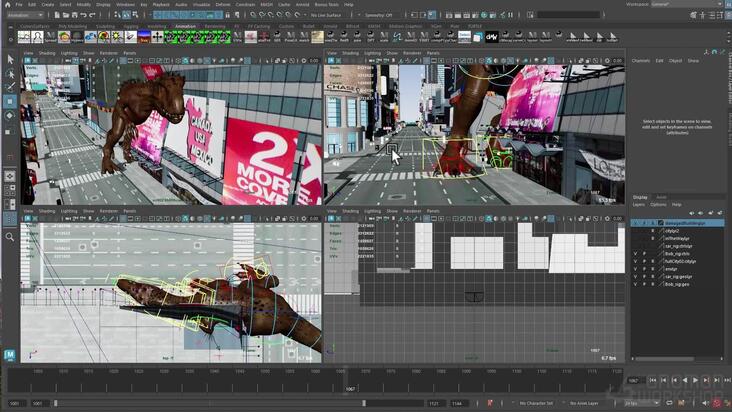Activate the Rotate tool in toolbox

tap(10, 115)
